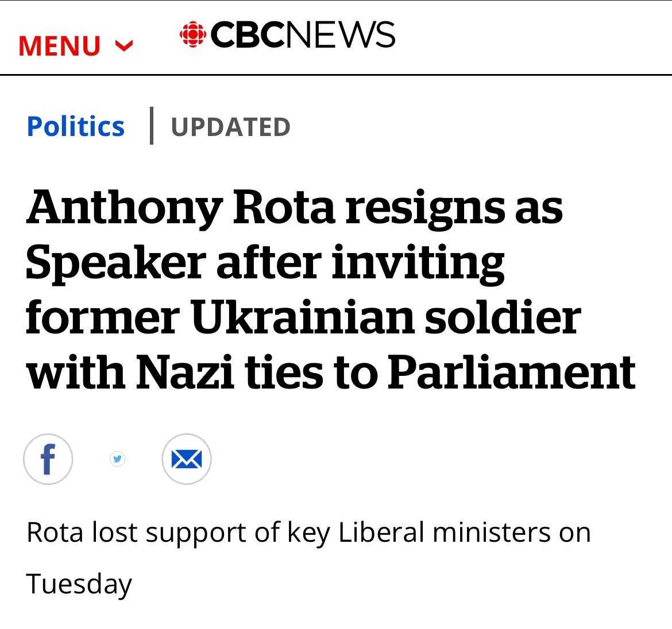Click 'former Ukrainian soldier' headline line

coord(303,317)
